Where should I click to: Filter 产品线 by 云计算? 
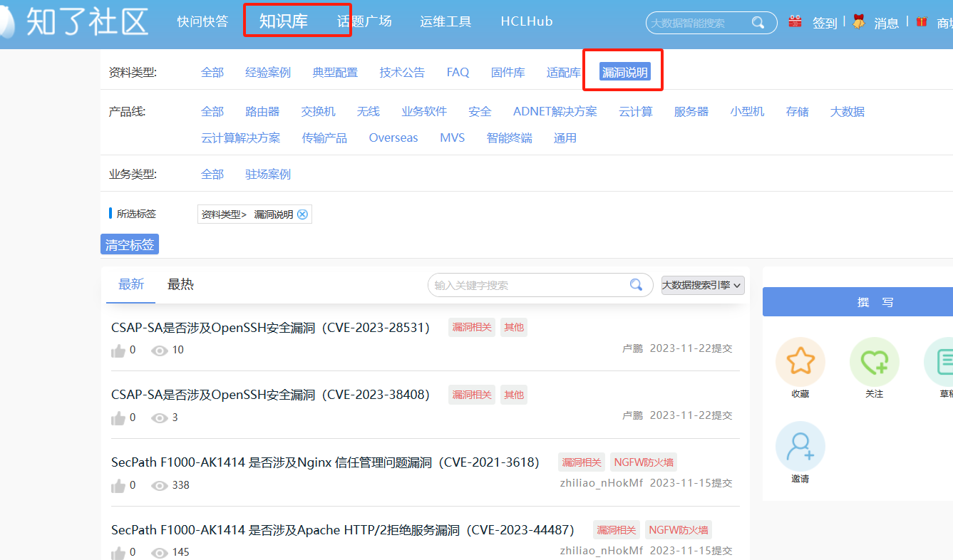tap(636, 111)
